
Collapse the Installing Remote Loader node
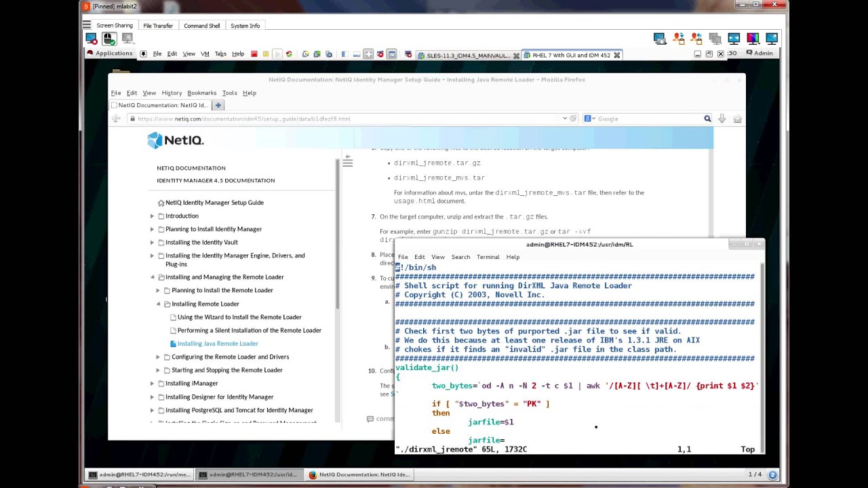(158, 304)
